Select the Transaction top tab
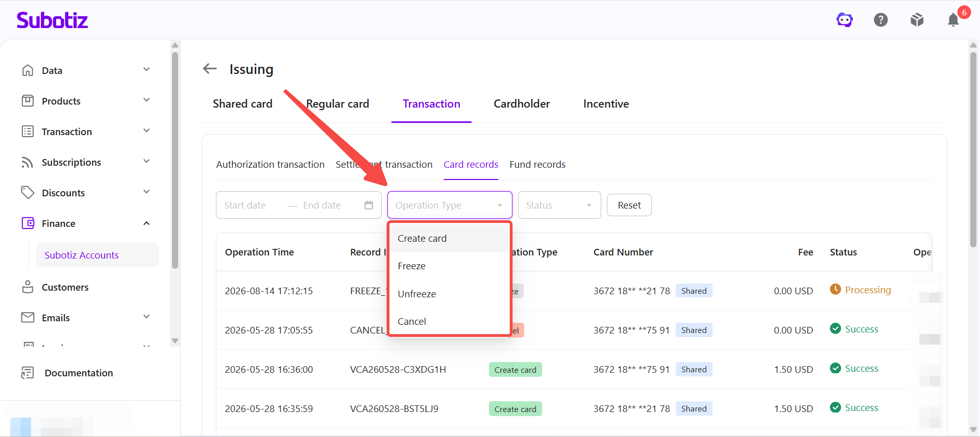The width and height of the screenshot is (980, 437). pos(431,104)
